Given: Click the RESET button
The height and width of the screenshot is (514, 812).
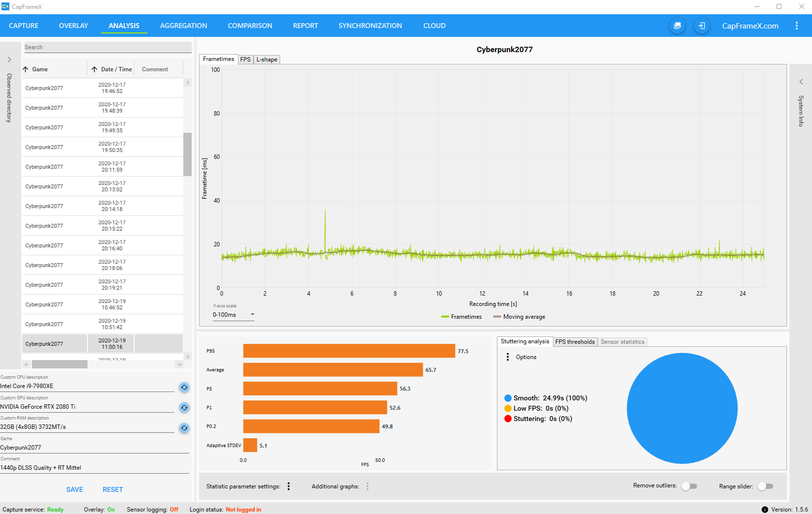Looking at the screenshot, I should coord(113,489).
